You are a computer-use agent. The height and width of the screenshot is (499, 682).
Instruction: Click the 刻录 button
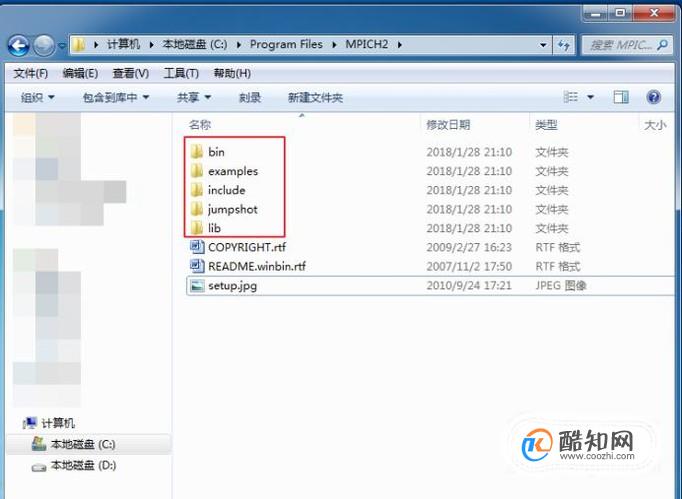250,97
